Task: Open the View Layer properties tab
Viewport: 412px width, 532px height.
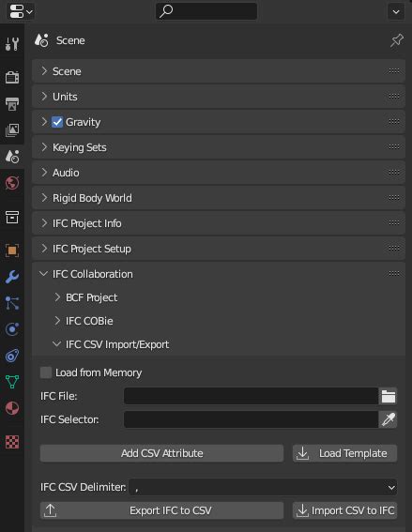Action: tap(12, 129)
